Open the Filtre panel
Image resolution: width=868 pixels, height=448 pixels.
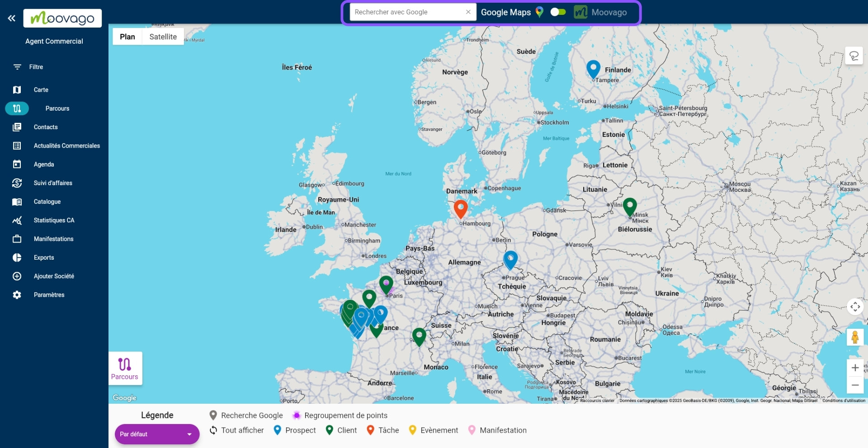point(36,66)
